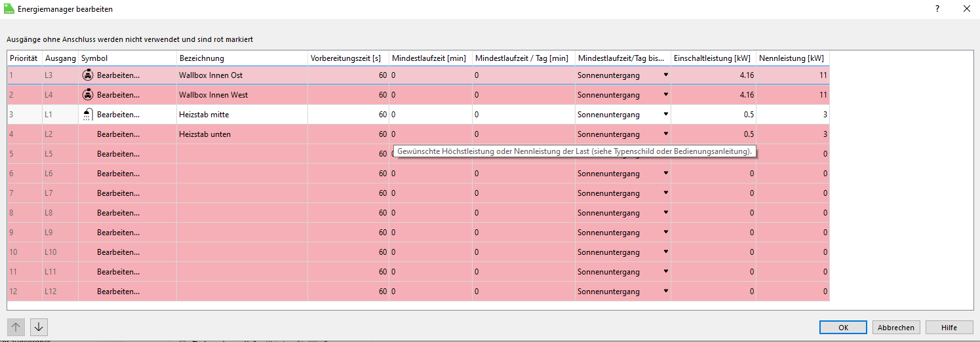Image resolution: width=980 pixels, height=342 pixels.
Task: Confirm changes with the OK button
Action: pyautogui.click(x=843, y=328)
